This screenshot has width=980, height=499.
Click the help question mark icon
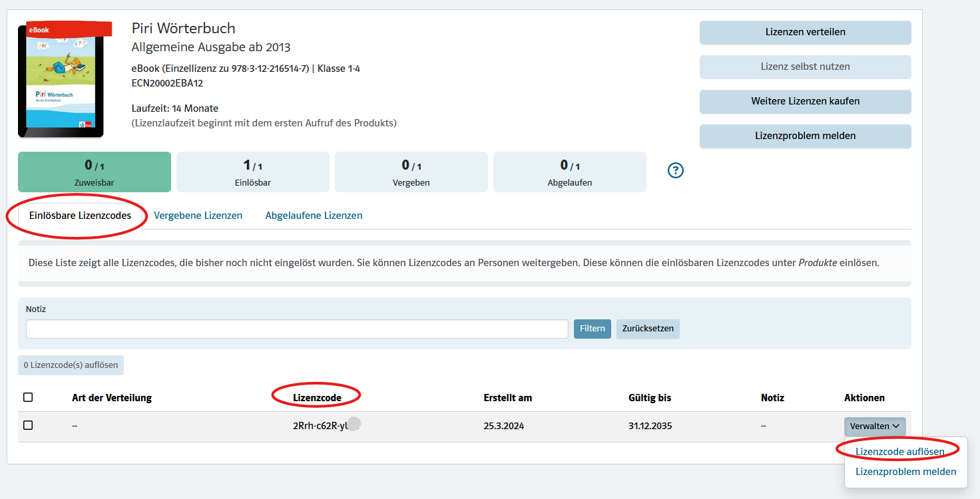[675, 170]
